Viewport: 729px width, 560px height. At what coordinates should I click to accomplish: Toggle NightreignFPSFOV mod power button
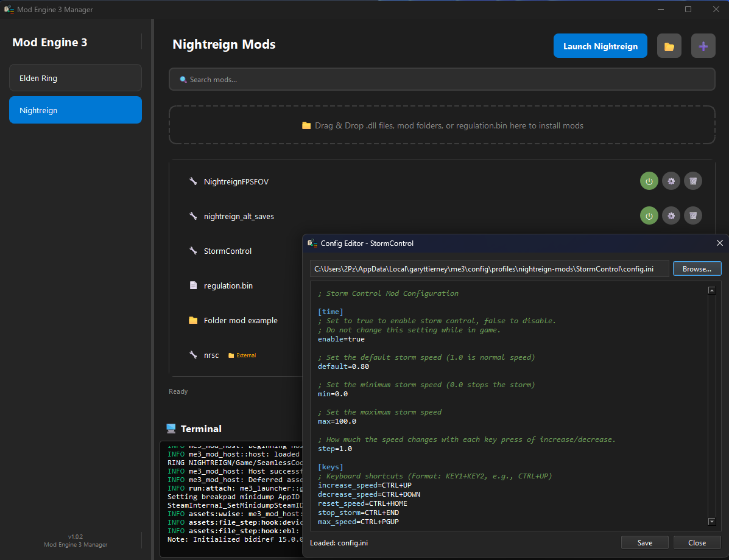pyautogui.click(x=649, y=181)
